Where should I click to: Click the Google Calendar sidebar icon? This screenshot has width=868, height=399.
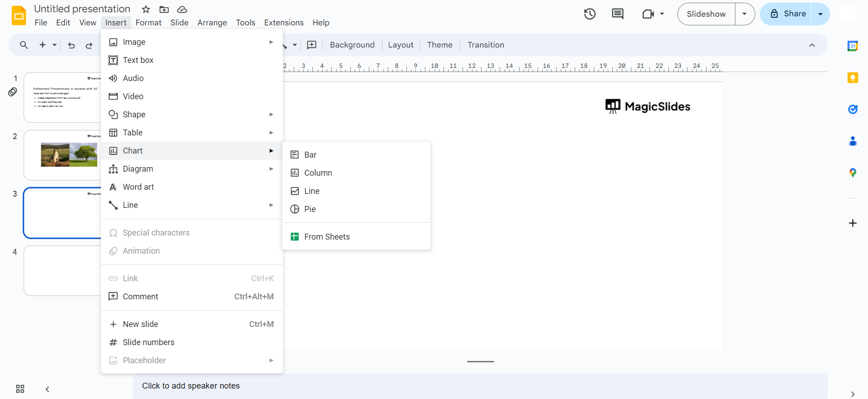[x=853, y=46]
